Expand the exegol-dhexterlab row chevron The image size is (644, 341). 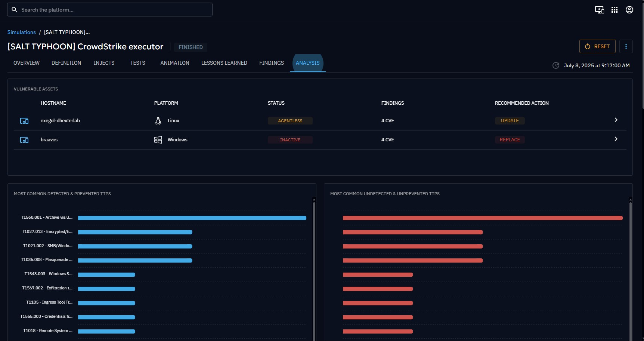[616, 120]
